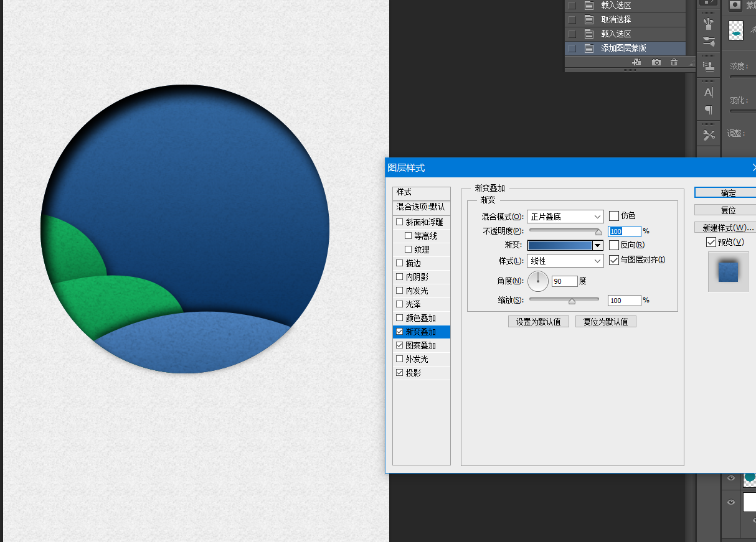This screenshot has width=756, height=542.
Task: Open the 图案叠加 settings
Action: [x=422, y=345]
